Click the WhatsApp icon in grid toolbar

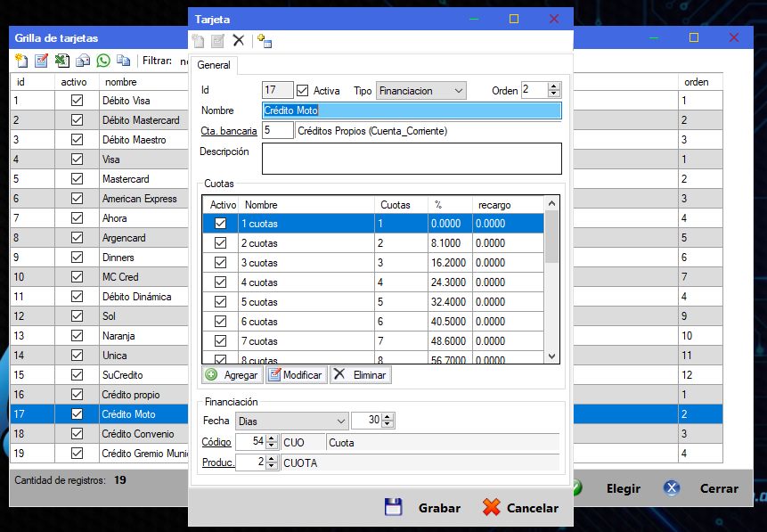point(103,61)
